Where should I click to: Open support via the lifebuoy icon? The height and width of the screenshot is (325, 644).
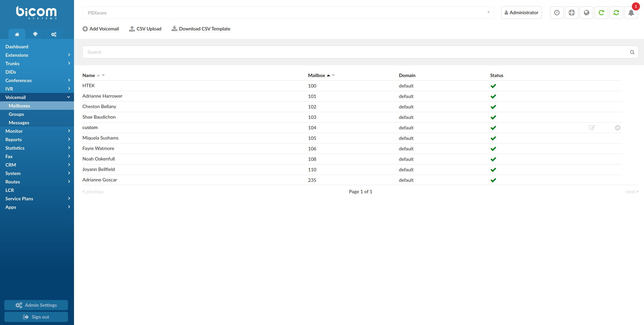(x=571, y=12)
